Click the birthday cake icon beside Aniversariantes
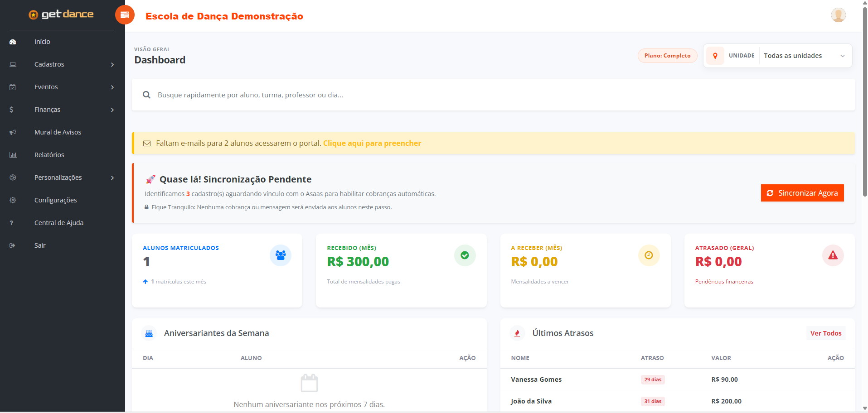 (x=149, y=333)
